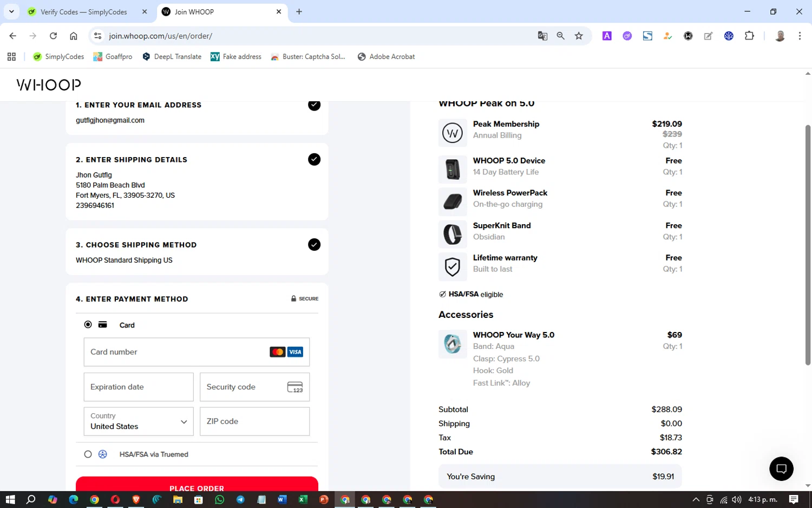
Task: Select HSA/FSA via Truemed radio button
Action: (88, 454)
